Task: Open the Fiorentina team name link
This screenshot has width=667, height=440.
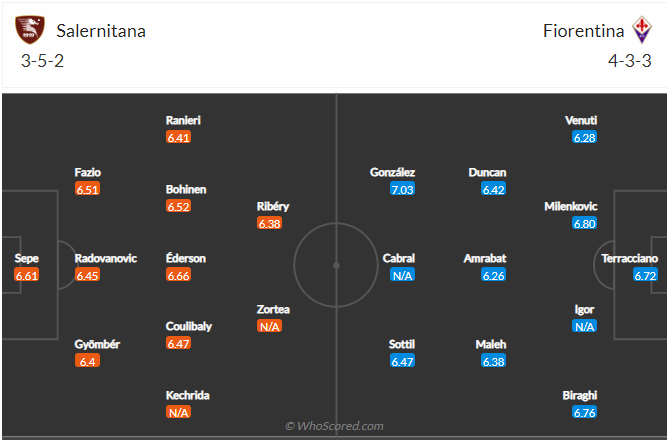Action: coord(583,31)
